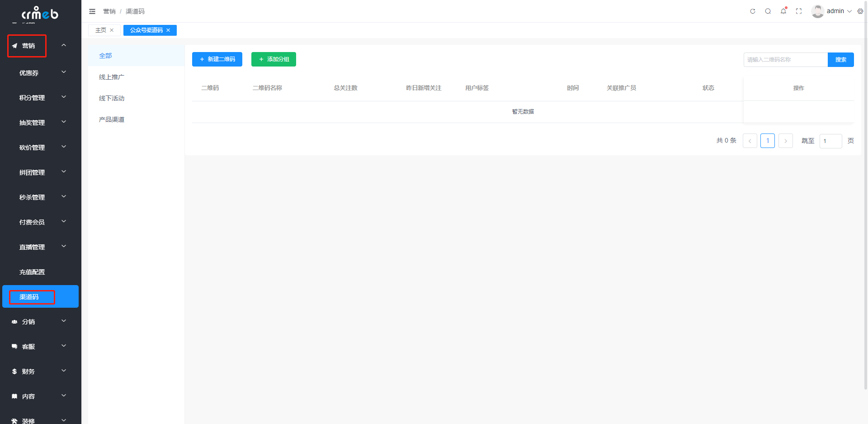868x424 pixels.
Task: Select the 渠道码 menu item
Action: pyautogui.click(x=41, y=296)
